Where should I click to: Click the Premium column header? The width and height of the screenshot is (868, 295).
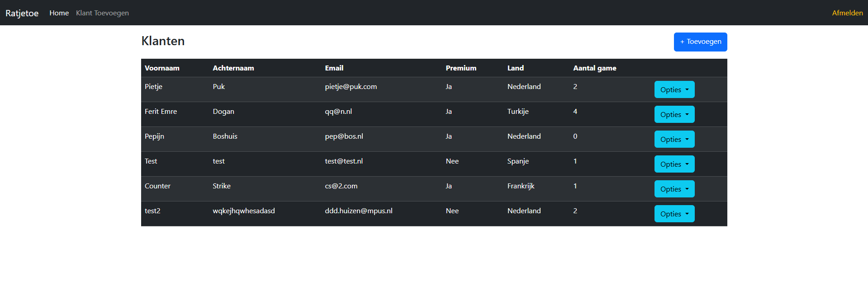click(x=461, y=68)
